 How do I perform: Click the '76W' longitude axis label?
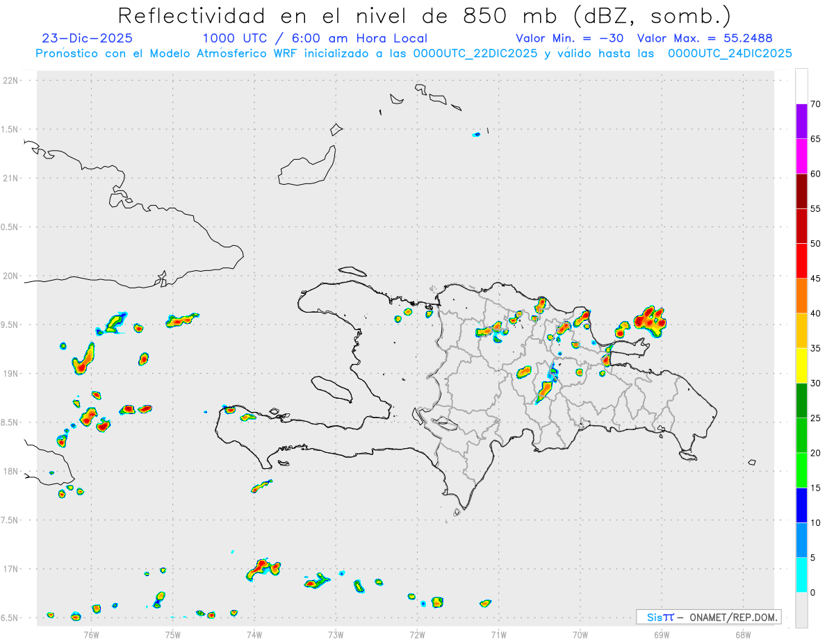coord(91,634)
